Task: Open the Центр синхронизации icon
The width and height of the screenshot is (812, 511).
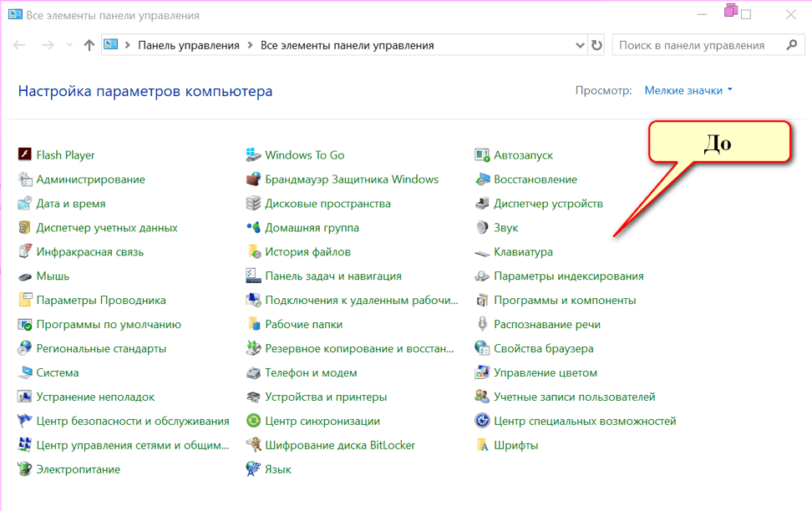Action: 253,421
